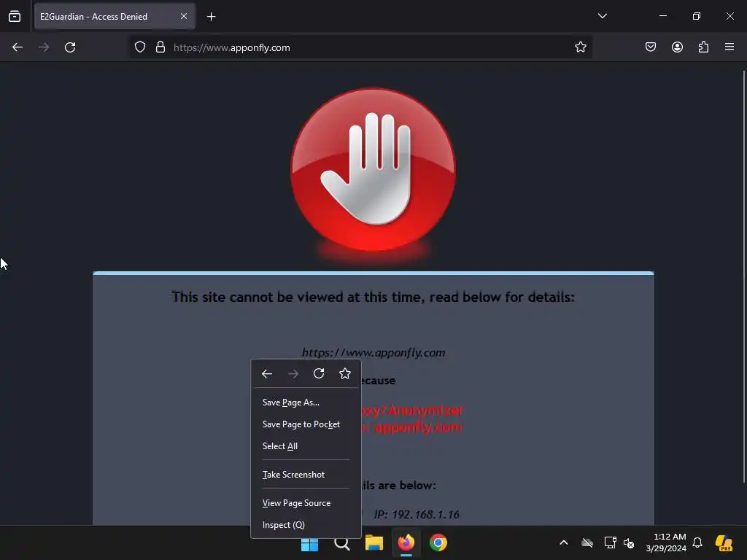Reload page from toolbar reload button
747x560 pixels.
[x=70, y=47]
